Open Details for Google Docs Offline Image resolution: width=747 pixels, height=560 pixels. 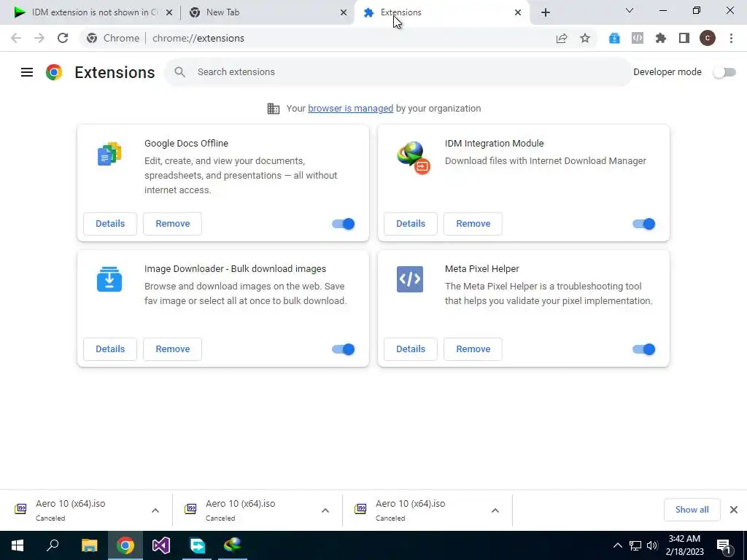[x=110, y=224]
